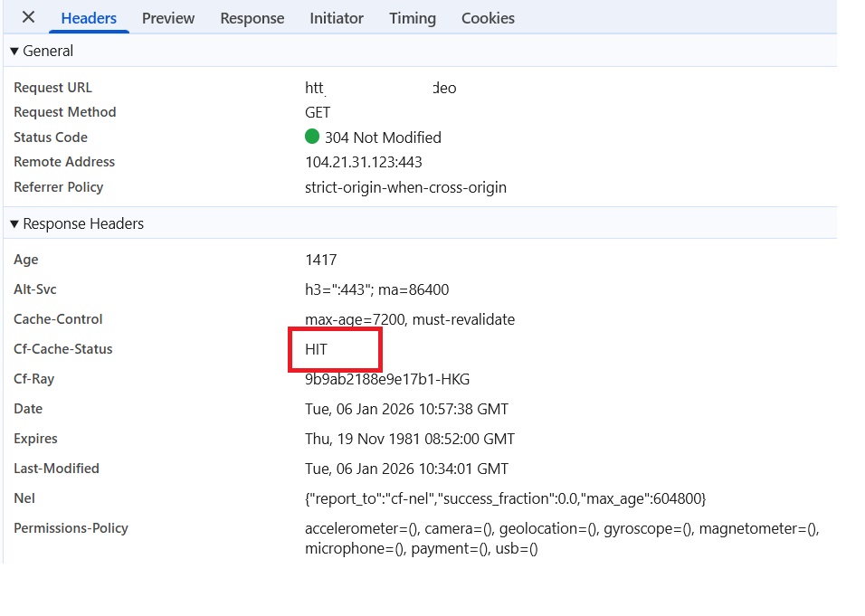Open the Response tab

(252, 18)
